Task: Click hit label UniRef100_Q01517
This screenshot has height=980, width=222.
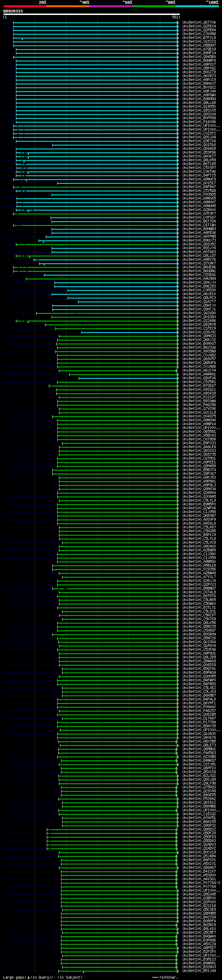Action: point(199,183)
